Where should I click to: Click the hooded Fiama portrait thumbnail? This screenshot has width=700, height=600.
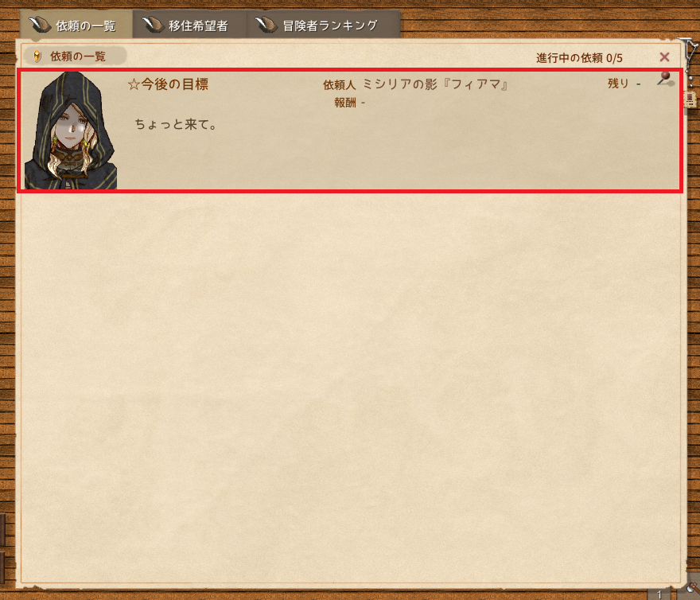[x=71, y=131]
